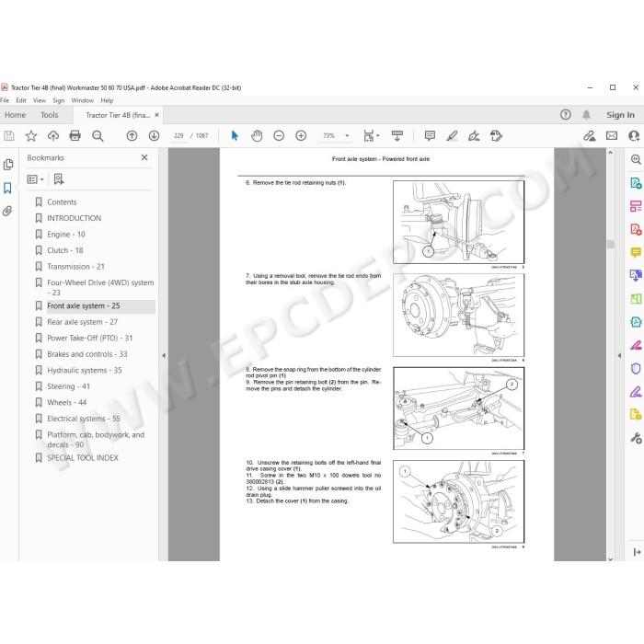
Task: Open the Contents bookmark
Action: pos(62,202)
